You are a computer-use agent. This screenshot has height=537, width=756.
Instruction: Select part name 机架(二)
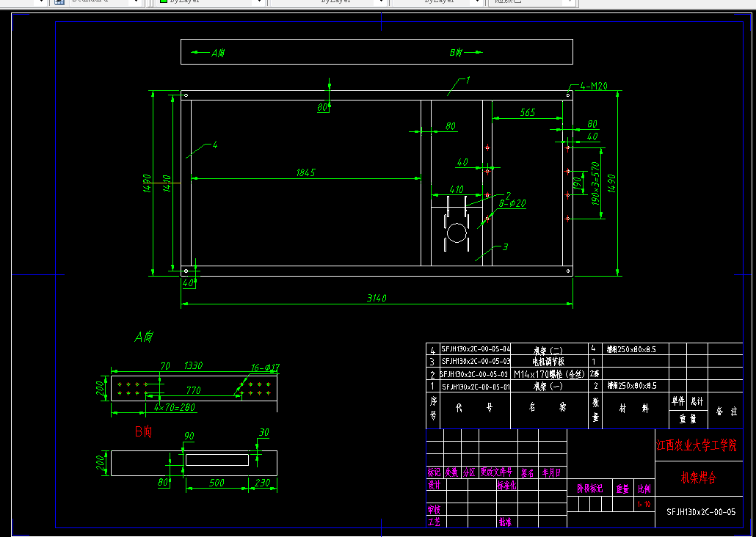pyautogui.click(x=548, y=351)
